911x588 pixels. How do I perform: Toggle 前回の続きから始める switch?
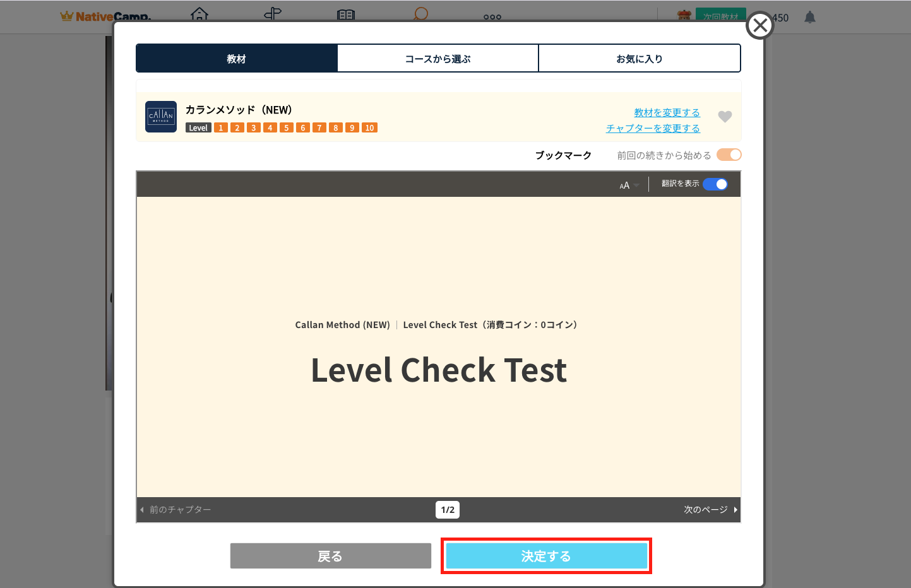[x=729, y=155]
